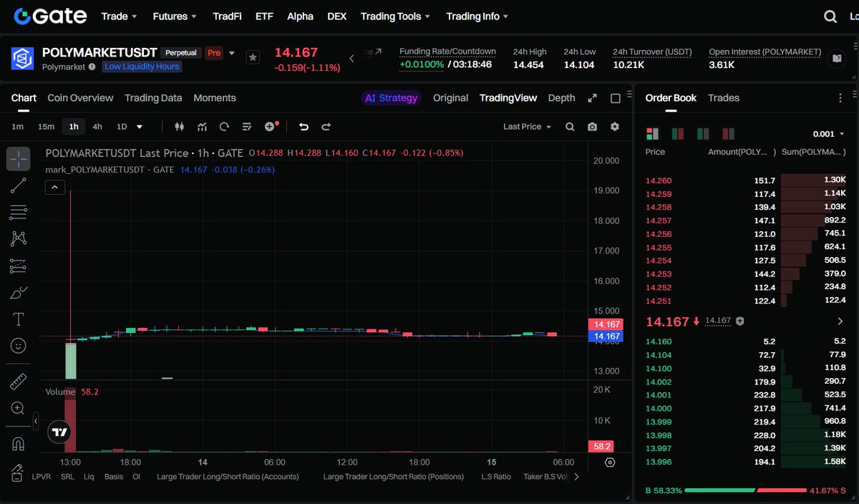
Task: Undo the last chart action
Action: (x=304, y=127)
